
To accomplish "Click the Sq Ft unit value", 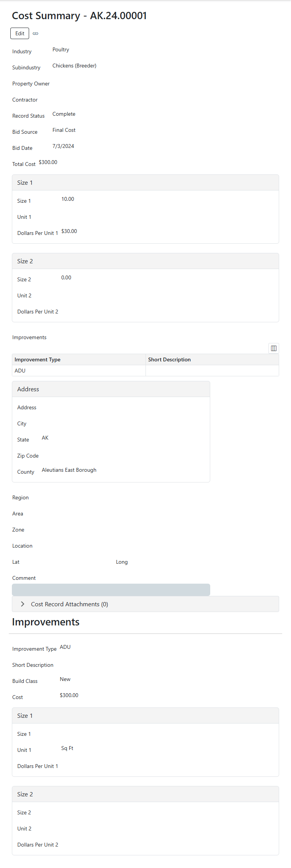I will 67,748.
